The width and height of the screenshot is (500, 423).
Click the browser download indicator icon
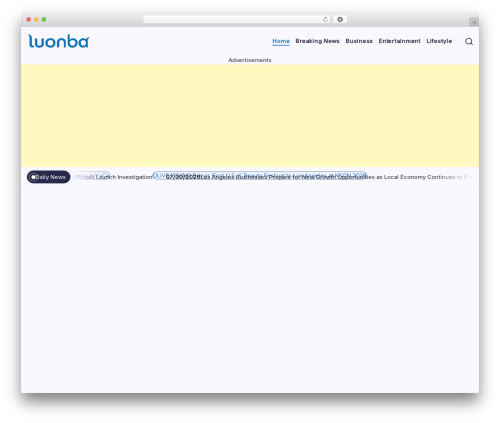[340, 20]
